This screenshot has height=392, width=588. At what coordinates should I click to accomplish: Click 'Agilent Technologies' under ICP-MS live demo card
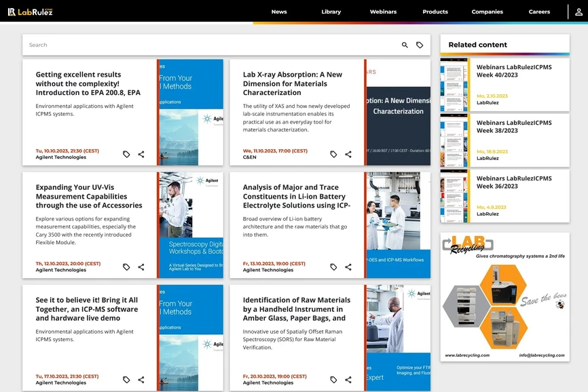[60, 383]
